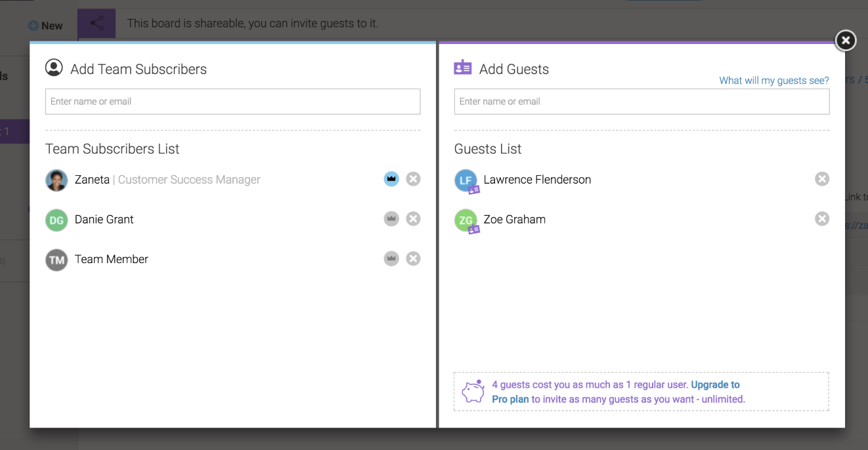Screen dimensions: 868x450
Task: Remove guest Lawrence Flenderson
Action: click(x=822, y=179)
